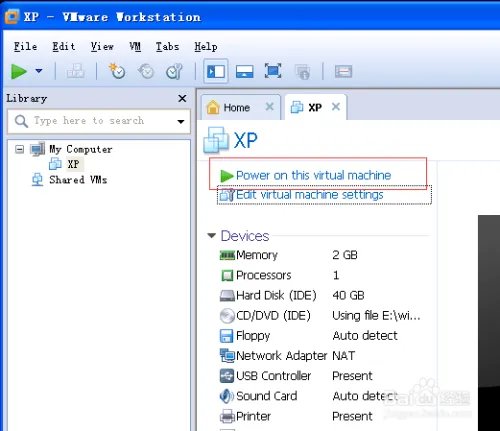Click the Printer device icon
The height and width of the screenshot is (431, 500).
[x=227, y=416]
